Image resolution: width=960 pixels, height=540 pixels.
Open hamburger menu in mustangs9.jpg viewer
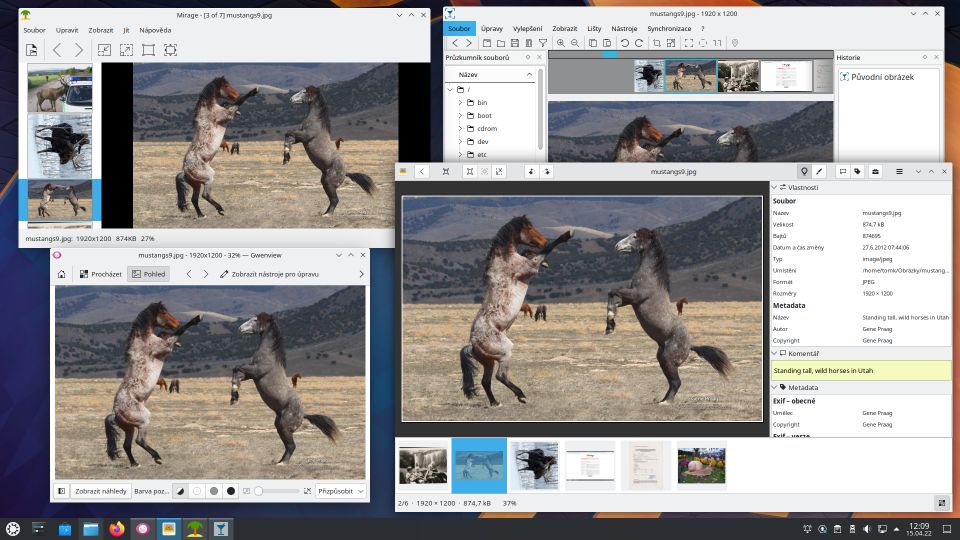point(899,171)
